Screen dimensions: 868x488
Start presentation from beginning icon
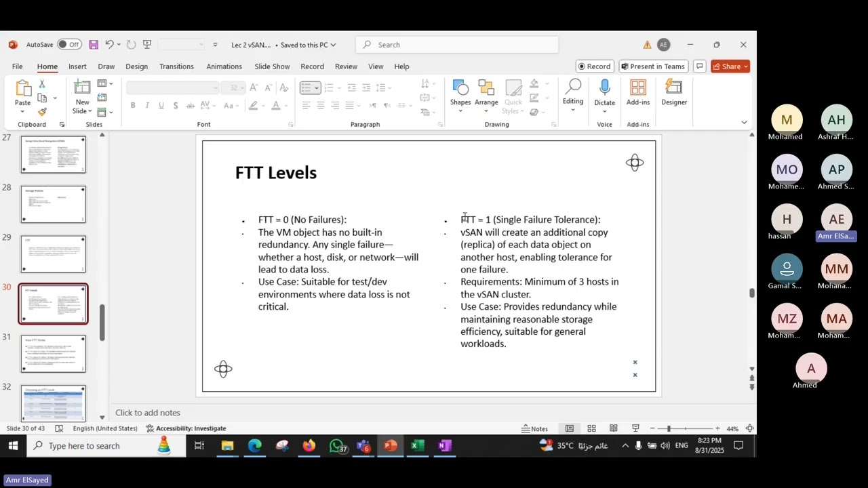(146, 45)
